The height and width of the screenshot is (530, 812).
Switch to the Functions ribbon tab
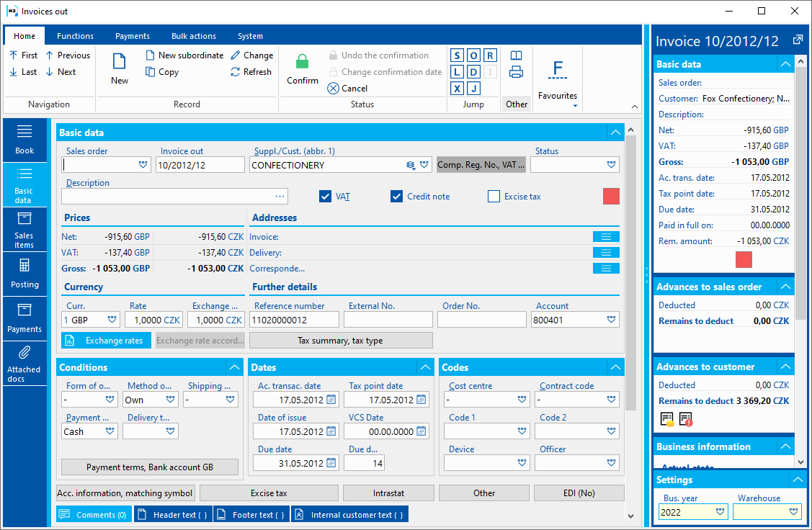[x=75, y=36]
